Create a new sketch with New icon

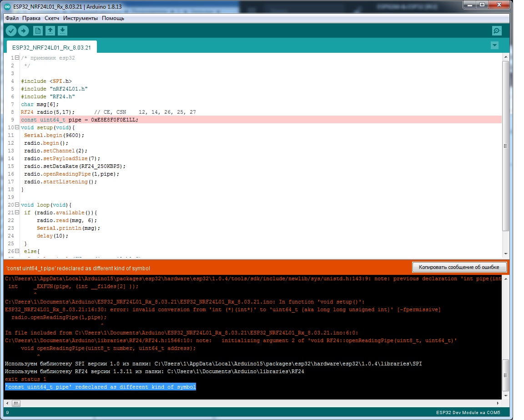coord(38,31)
